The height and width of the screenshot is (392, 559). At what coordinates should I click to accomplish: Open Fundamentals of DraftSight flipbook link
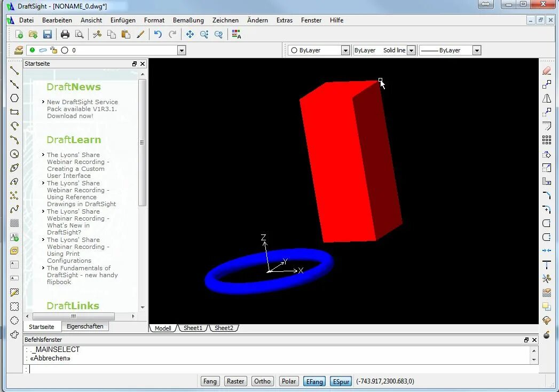(82, 275)
